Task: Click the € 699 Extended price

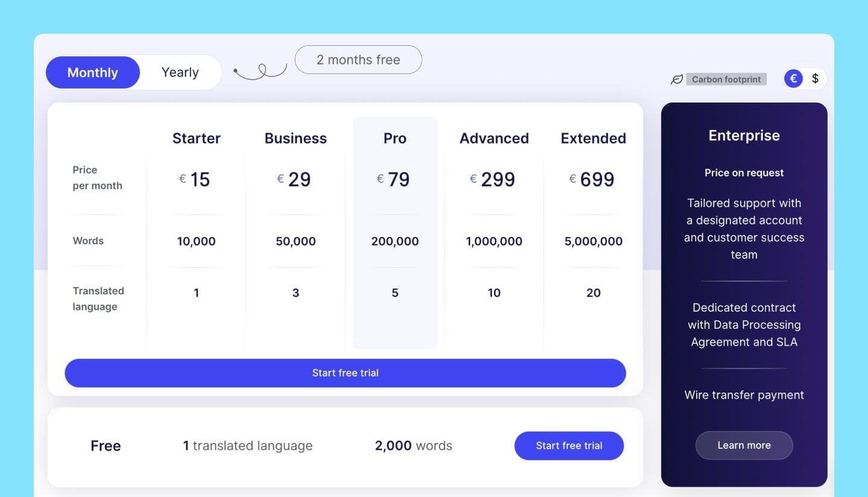Action: [592, 179]
